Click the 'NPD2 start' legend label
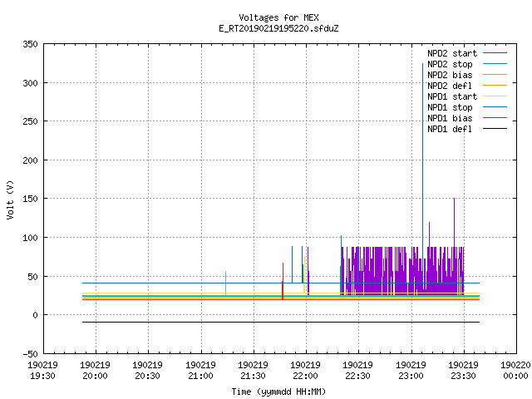Image resolution: width=532 pixels, height=399 pixels. click(452, 53)
